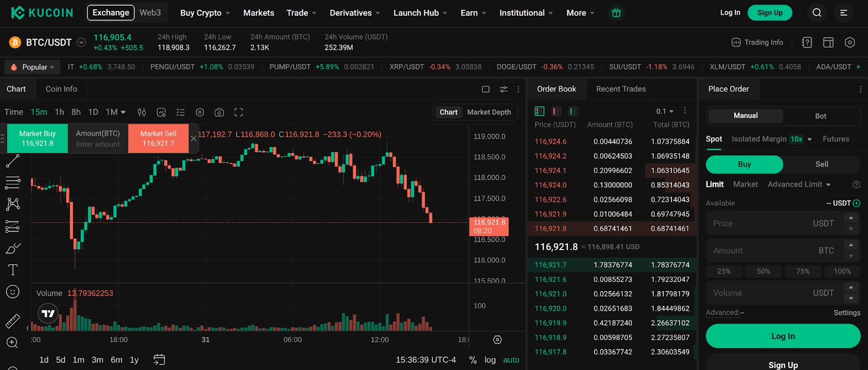The height and width of the screenshot is (370, 868).
Task: Click the Price input field
Action: (x=783, y=224)
